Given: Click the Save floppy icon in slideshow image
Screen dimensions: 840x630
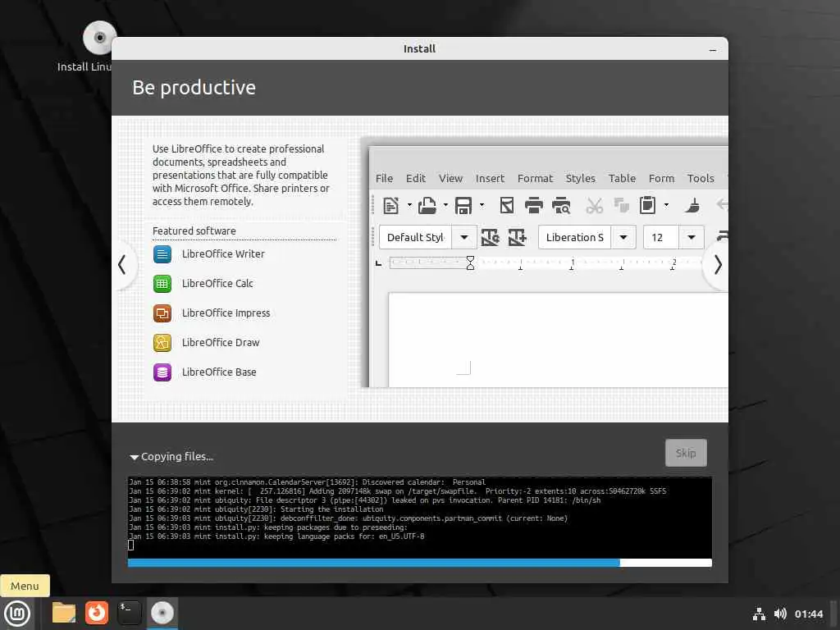Looking at the screenshot, I should [x=463, y=205].
